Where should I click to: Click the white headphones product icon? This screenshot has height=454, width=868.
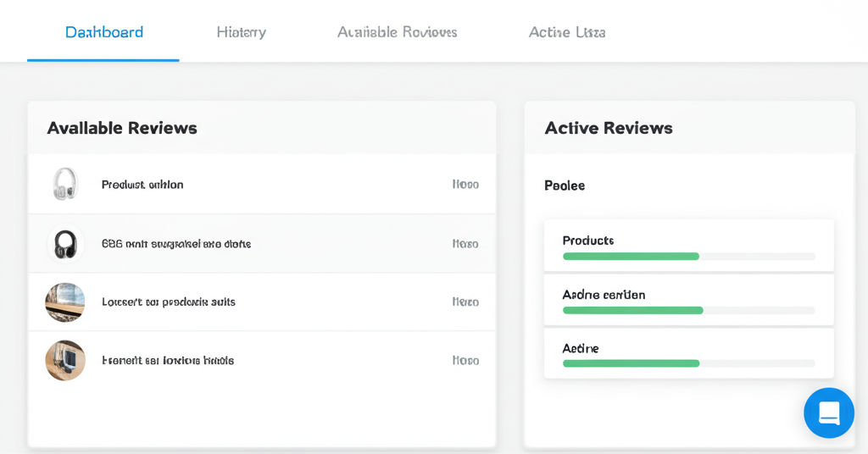click(x=65, y=184)
